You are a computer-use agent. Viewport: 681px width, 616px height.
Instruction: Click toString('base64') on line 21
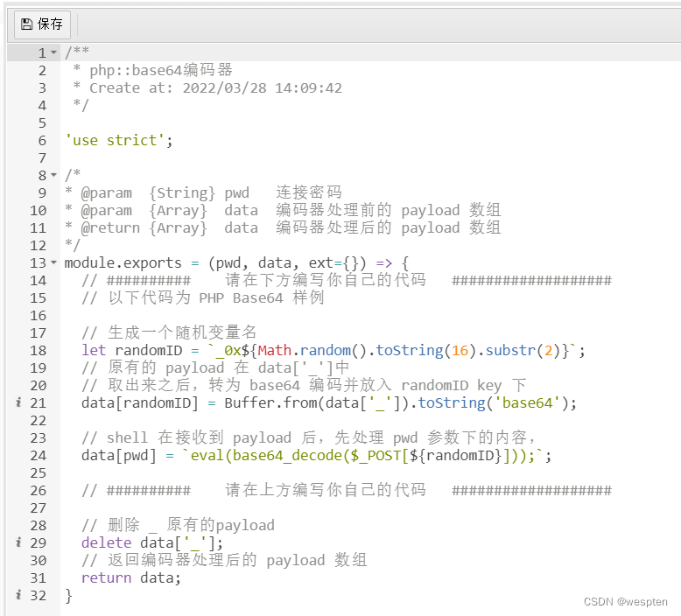[493, 402]
